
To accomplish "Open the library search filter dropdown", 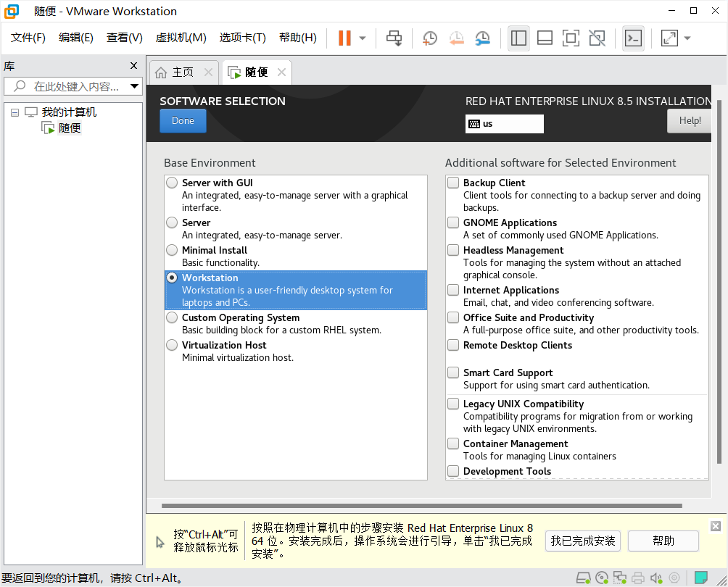I will tap(134, 86).
